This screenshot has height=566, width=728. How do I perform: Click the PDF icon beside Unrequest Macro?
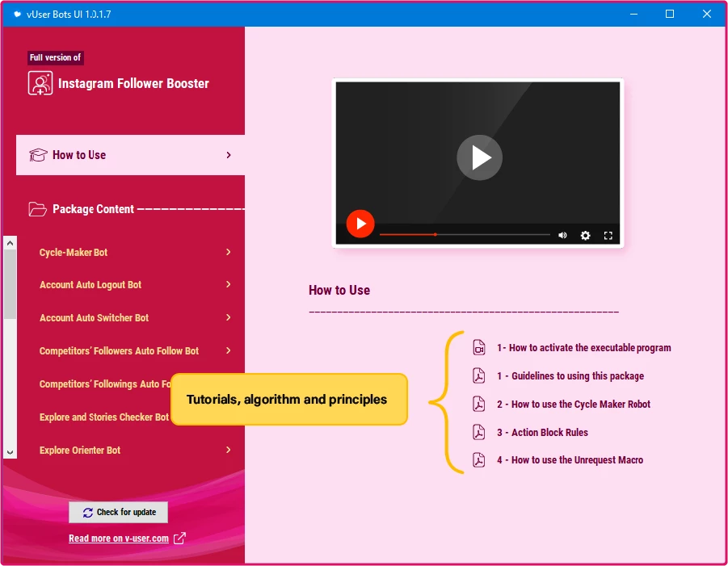[478, 460]
